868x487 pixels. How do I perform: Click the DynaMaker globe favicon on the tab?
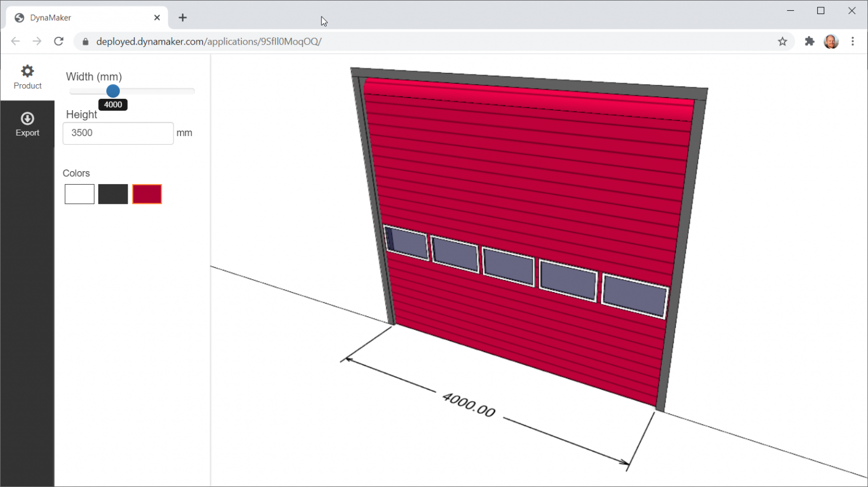19,18
